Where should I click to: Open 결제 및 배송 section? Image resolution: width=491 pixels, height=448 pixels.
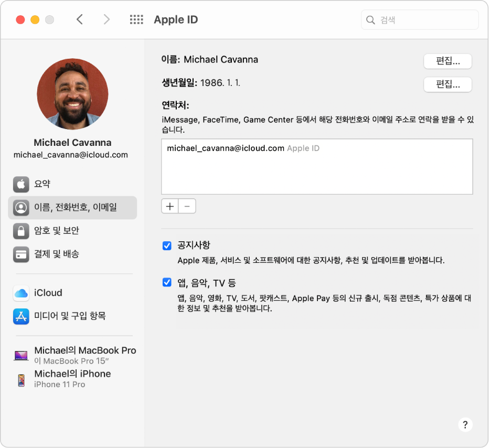(72, 254)
